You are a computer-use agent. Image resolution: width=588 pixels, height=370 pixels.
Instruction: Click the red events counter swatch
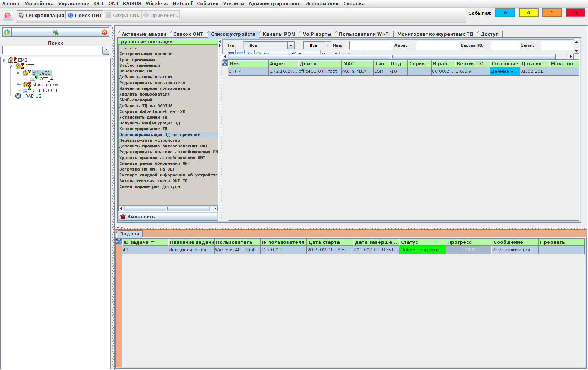(575, 13)
